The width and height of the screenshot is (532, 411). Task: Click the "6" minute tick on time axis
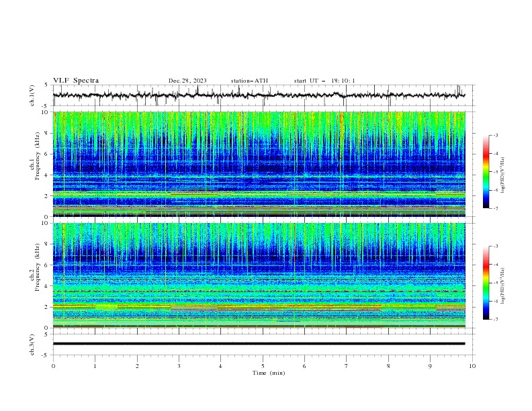(304, 366)
